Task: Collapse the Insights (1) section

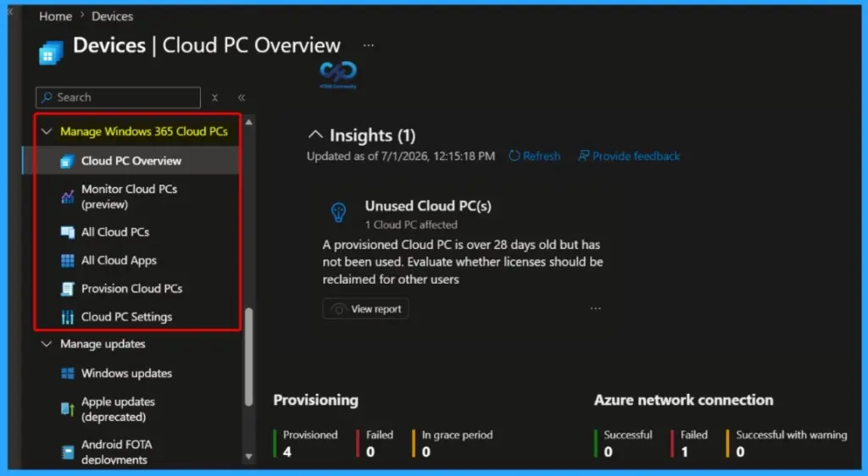Action: pos(315,135)
